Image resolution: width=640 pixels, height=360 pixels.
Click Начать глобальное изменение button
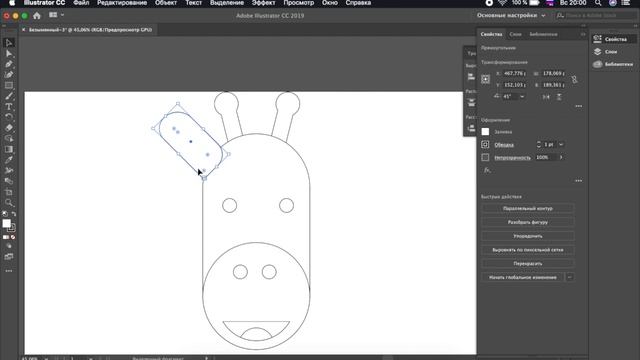[523, 277]
